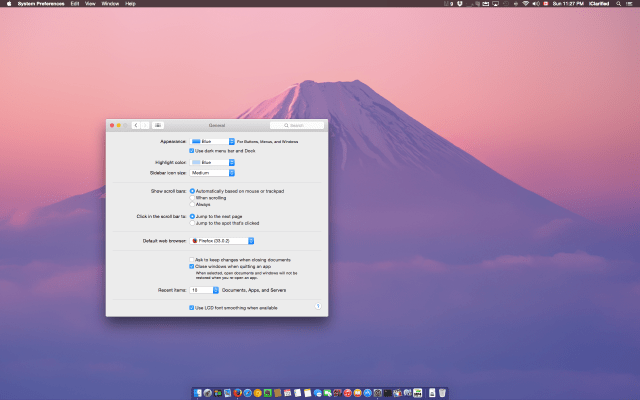Click the Spotlight search magnifier icon
Screen dimensions: 640x400
click(619, 4)
